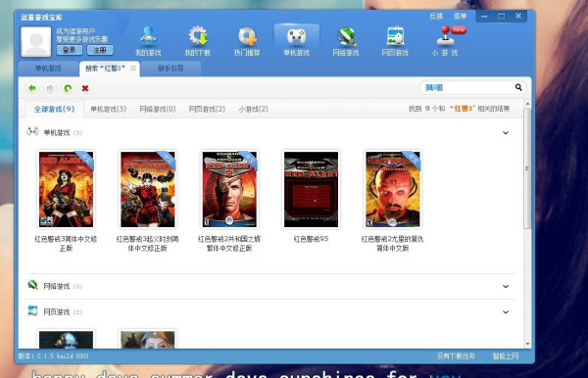Select 小游戏(2) filter tab
Image resolution: width=588 pixels, height=378 pixels.
(254, 109)
